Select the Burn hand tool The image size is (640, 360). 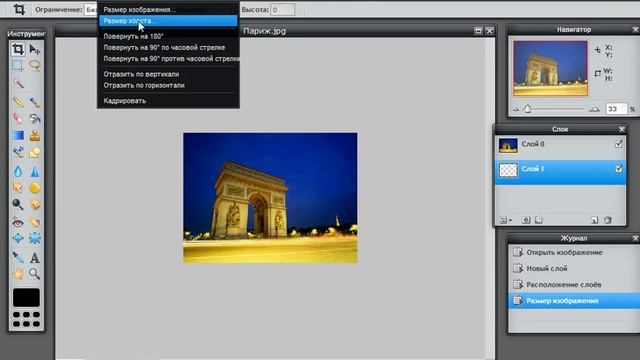35,204
